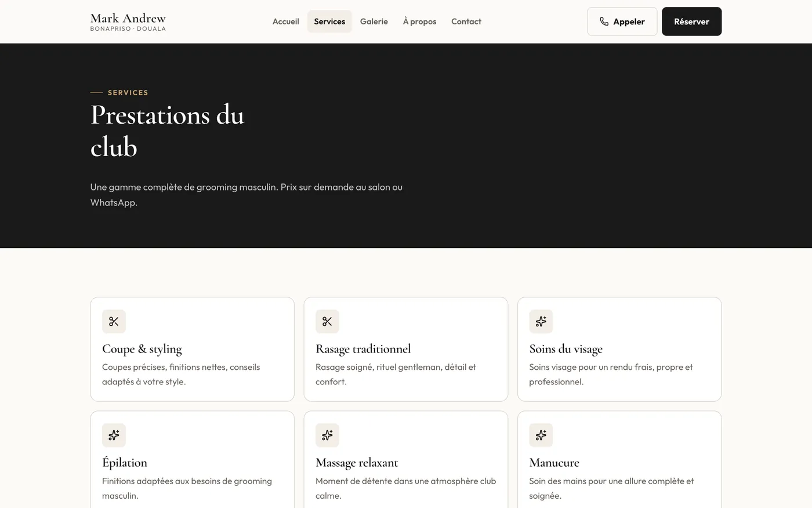The height and width of the screenshot is (508, 812).
Task: Click the Appeler call button
Action: [x=622, y=21]
